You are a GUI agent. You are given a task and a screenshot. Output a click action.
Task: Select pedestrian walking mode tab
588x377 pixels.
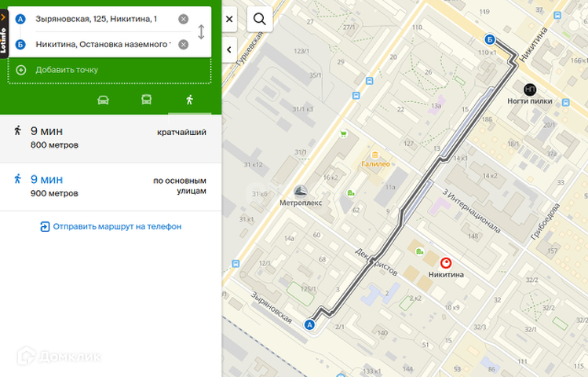click(189, 100)
